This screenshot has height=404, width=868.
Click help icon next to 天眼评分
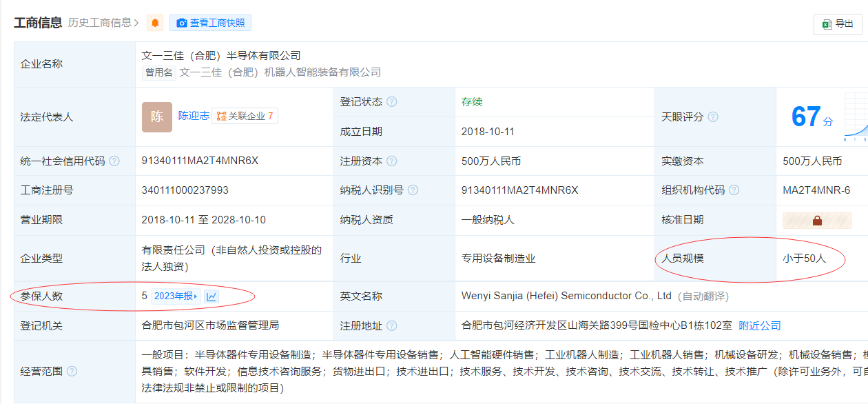(x=713, y=117)
